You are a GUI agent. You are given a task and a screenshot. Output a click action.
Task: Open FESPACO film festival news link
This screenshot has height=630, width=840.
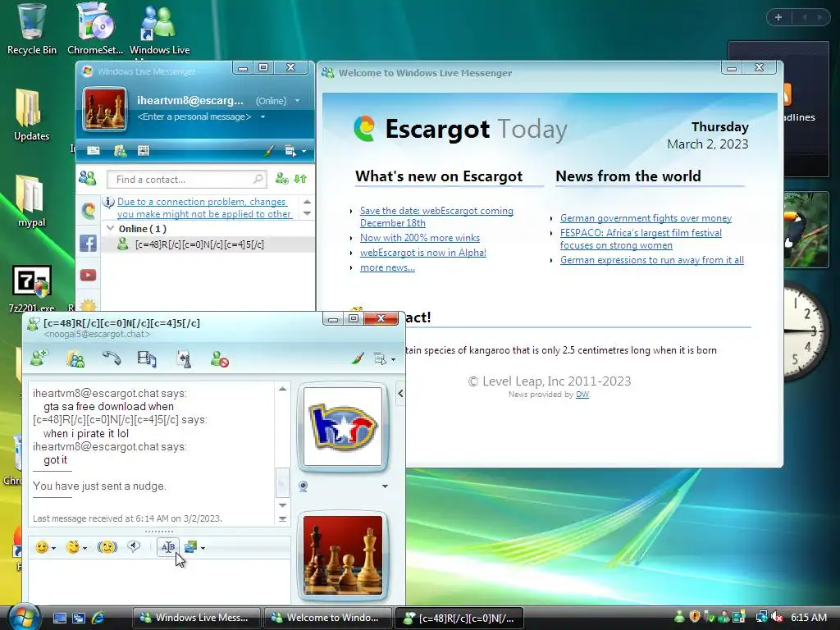point(641,239)
